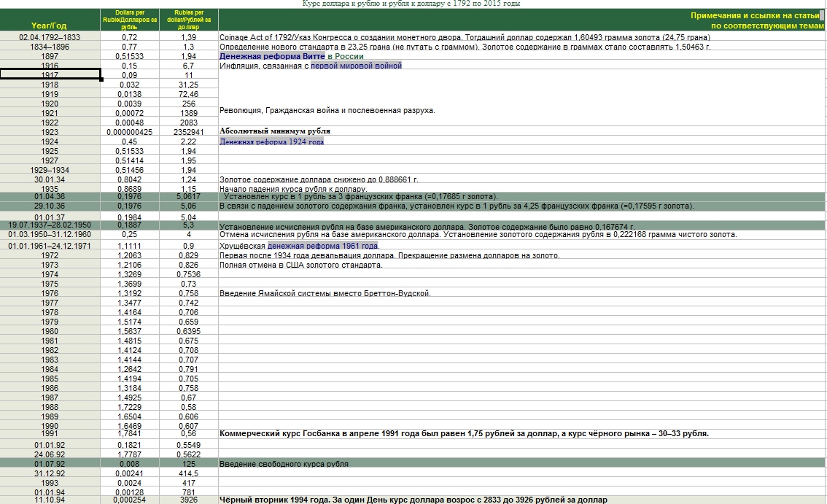
Task: Select the date cell 02.04.1792–1833
Action: tap(50, 37)
